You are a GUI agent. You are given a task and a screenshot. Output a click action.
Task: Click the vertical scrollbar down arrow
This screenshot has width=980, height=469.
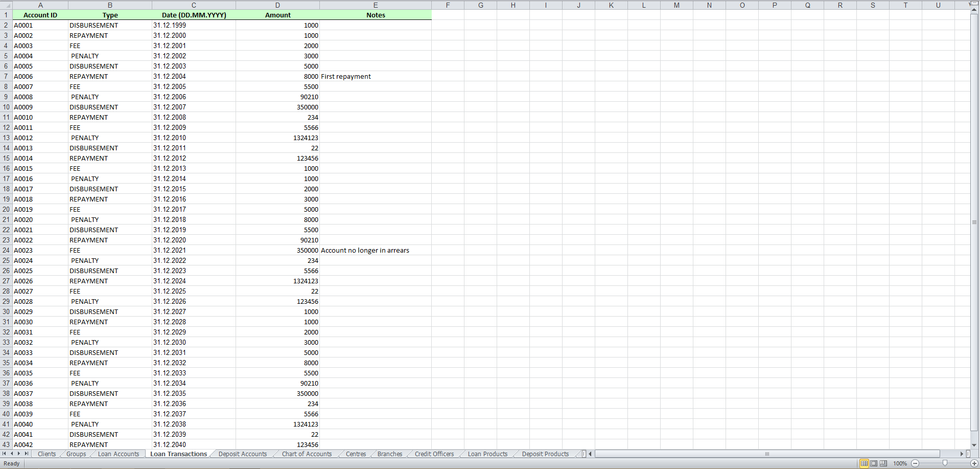click(974, 445)
